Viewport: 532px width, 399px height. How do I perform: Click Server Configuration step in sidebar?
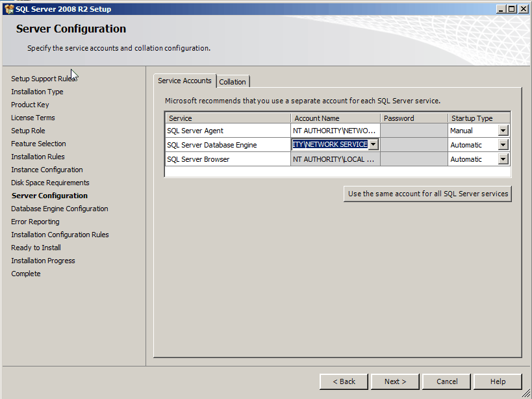click(49, 196)
